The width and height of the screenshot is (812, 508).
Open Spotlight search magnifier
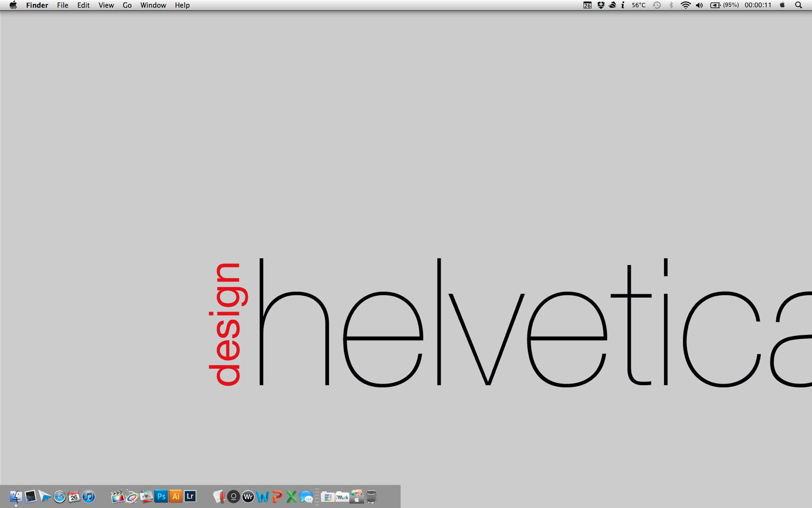[798, 5]
